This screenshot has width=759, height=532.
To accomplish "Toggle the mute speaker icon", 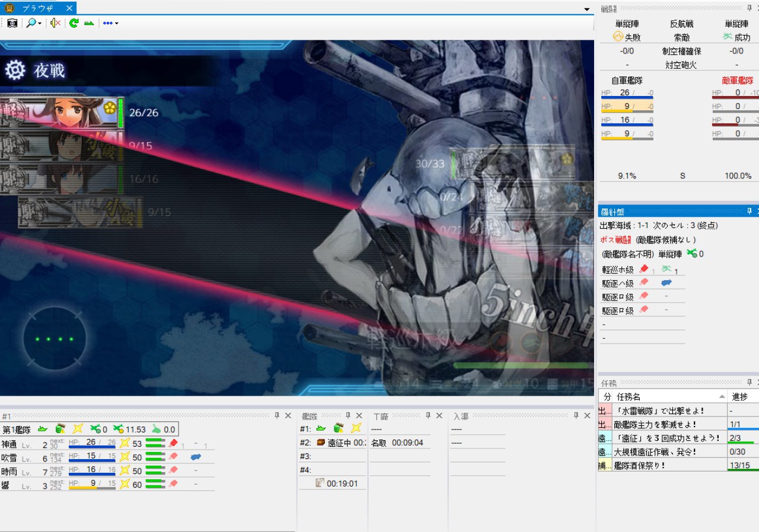I will (x=55, y=23).
